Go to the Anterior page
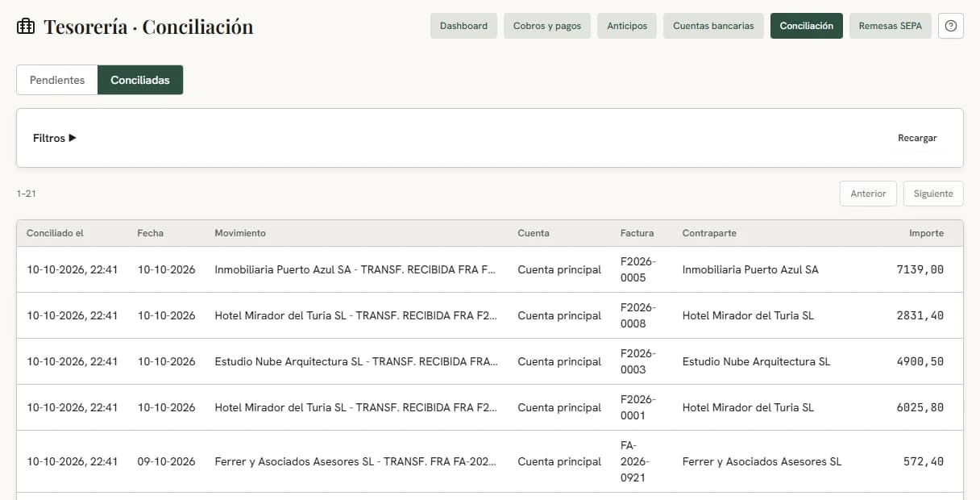This screenshot has height=500, width=980. coord(868,194)
